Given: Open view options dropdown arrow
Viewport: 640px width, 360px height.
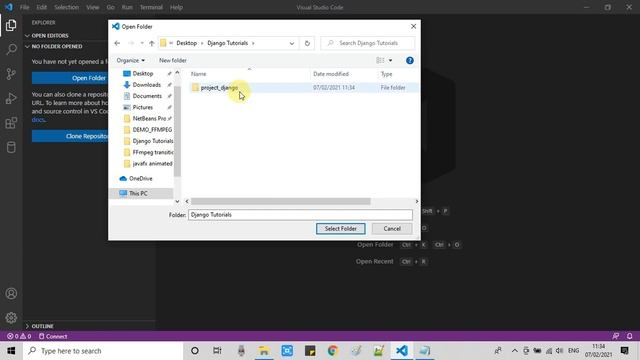Looking at the screenshot, I should (x=390, y=60).
